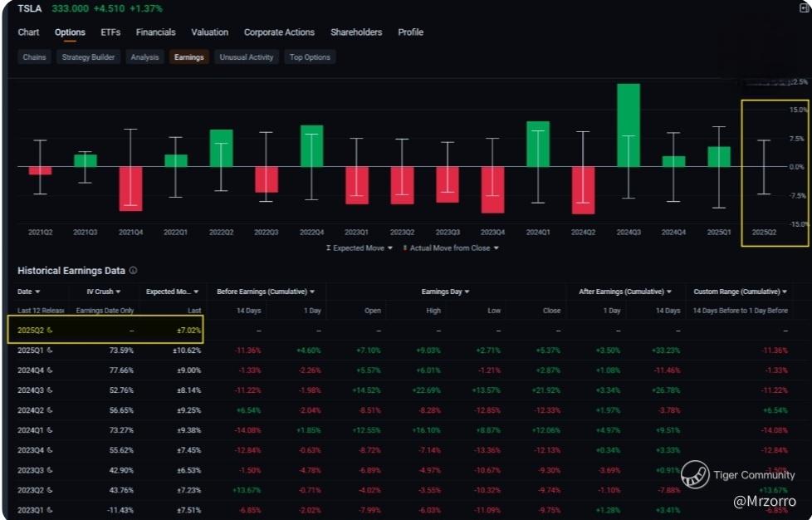
Task: Click the +21.92% close value for 2024Q3
Action: 545,390
